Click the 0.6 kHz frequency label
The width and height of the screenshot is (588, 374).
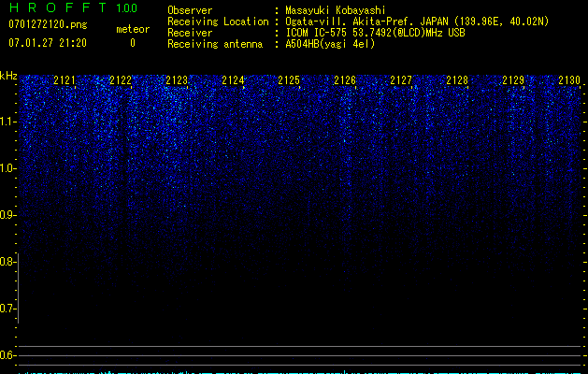coord(7,355)
